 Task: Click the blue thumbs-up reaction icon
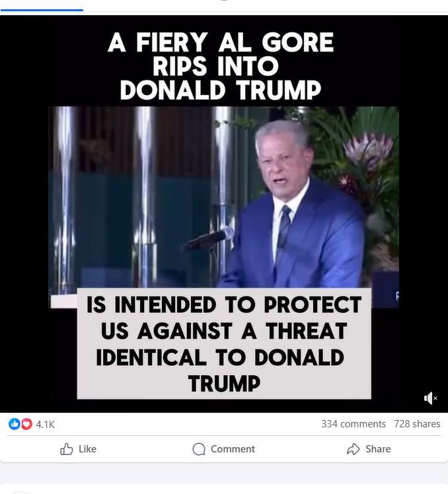click(14, 424)
